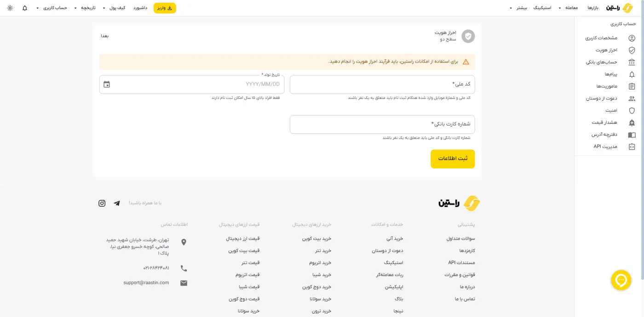Open the calendar date picker icon
The height and width of the screenshot is (317, 644).
107,84
